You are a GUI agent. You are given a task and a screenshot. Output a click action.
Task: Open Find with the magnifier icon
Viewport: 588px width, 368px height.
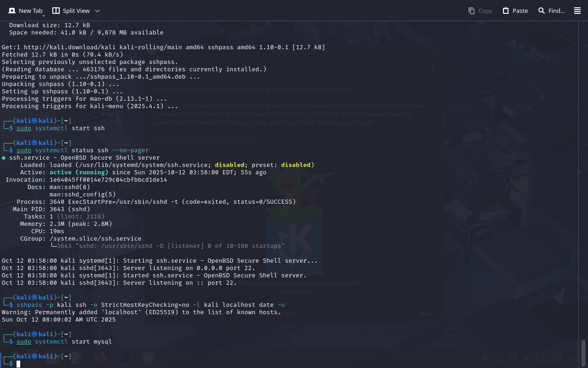pos(542,11)
